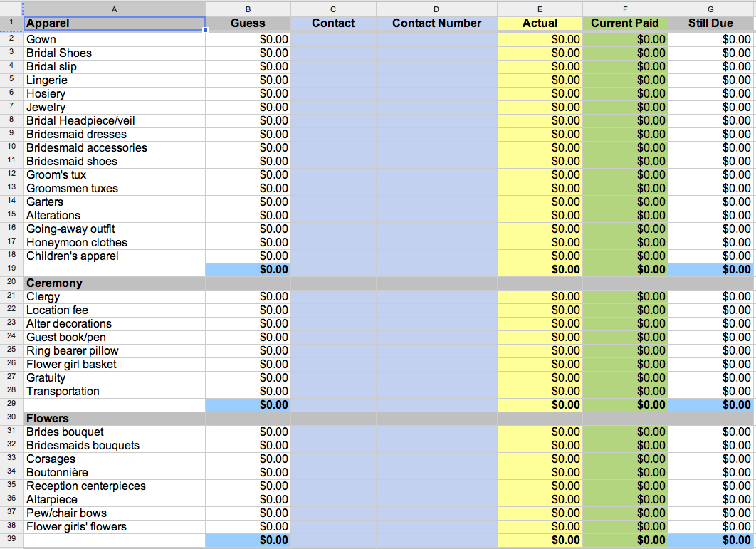Select the Groom's tux cell
Viewport: 756px width, 549px height.
[114, 174]
